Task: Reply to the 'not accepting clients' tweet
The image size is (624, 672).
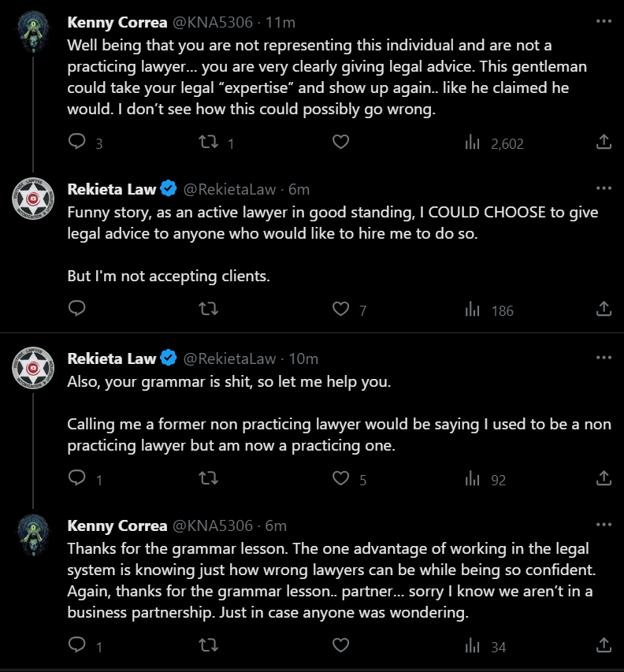Action: pos(77,309)
